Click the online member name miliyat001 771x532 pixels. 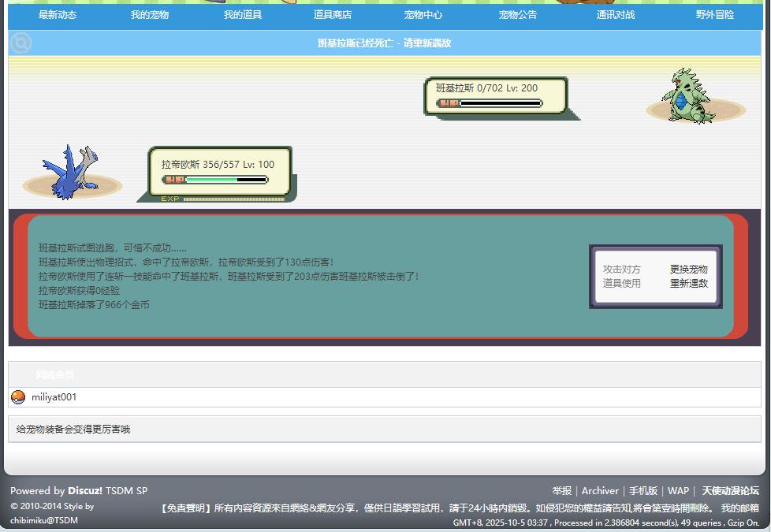pyautogui.click(x=54, y=397)
